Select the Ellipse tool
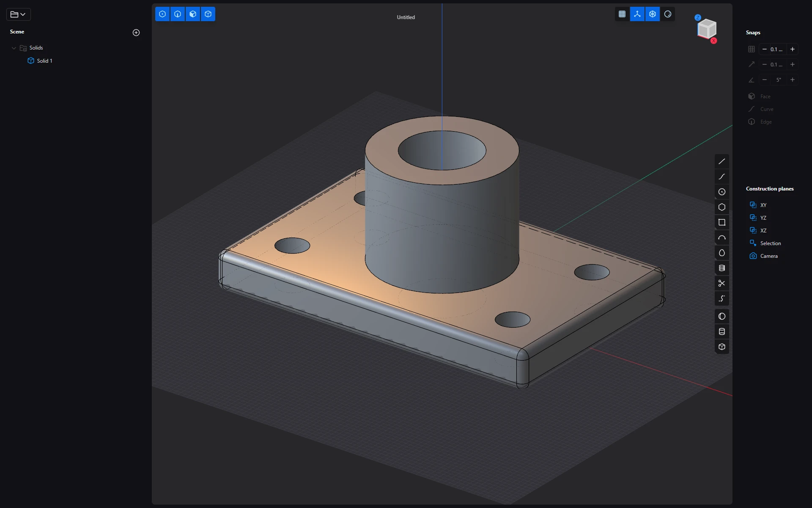Viewport: 812px width, 508px height. pos(721,253)
